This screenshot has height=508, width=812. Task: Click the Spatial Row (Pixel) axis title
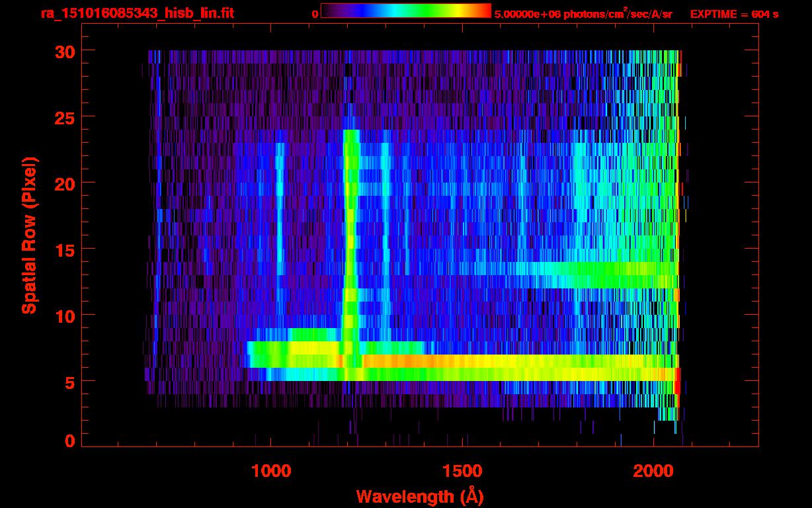click(29, 235)
